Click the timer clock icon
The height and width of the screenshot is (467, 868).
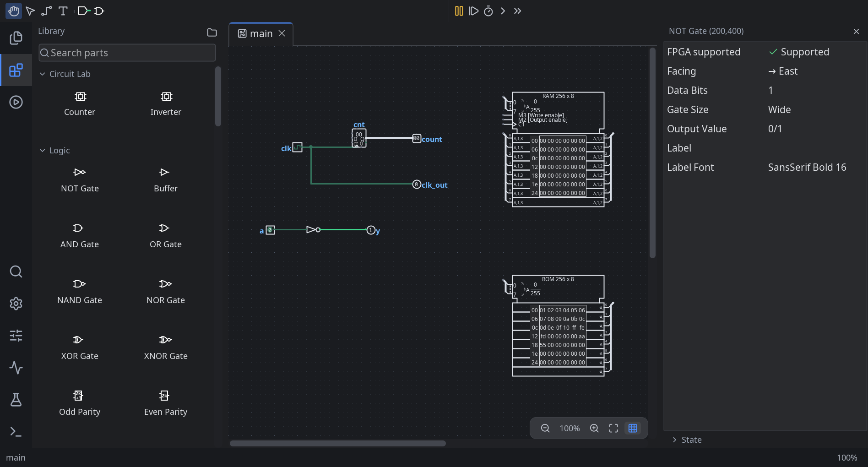tap(488, 11)
